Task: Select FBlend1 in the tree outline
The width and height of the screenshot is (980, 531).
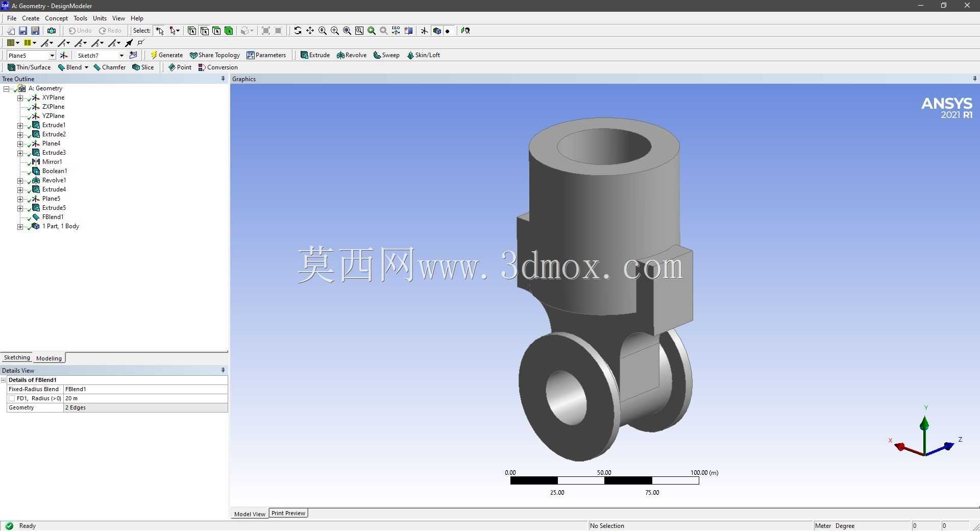Action: [53, 217]
